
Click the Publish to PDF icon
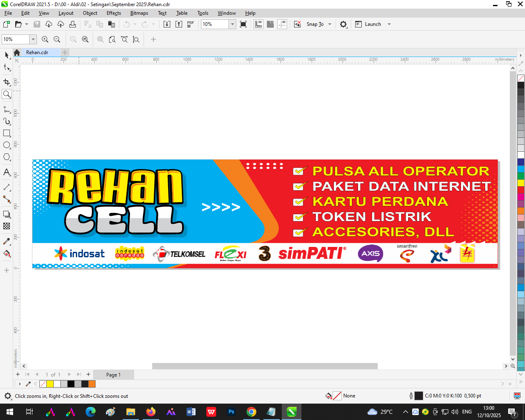tap(190, 24)
